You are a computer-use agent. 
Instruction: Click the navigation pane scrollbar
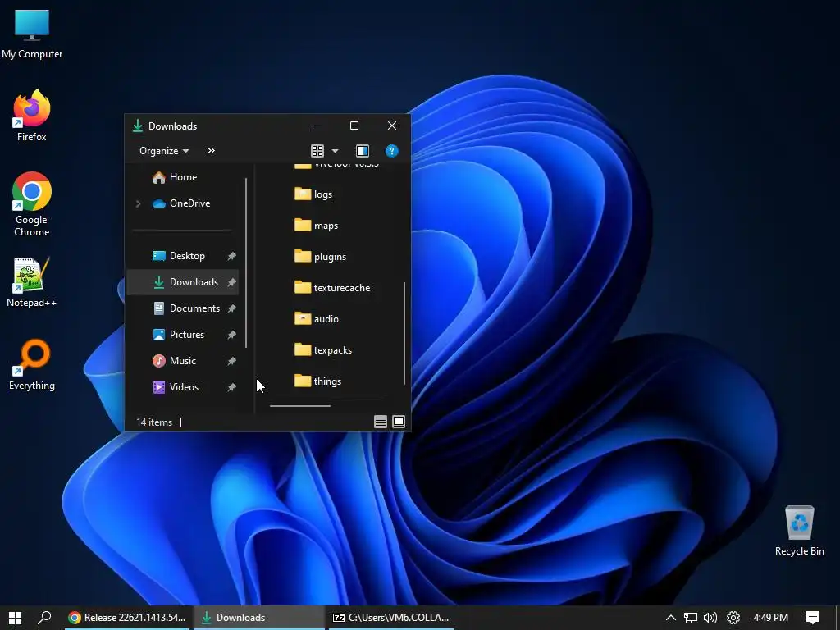click(246, 263)
